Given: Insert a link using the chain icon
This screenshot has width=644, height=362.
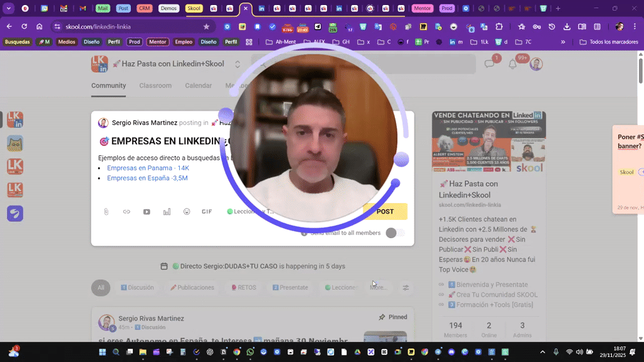Looking at the screenshot, I should click(126, 212).
